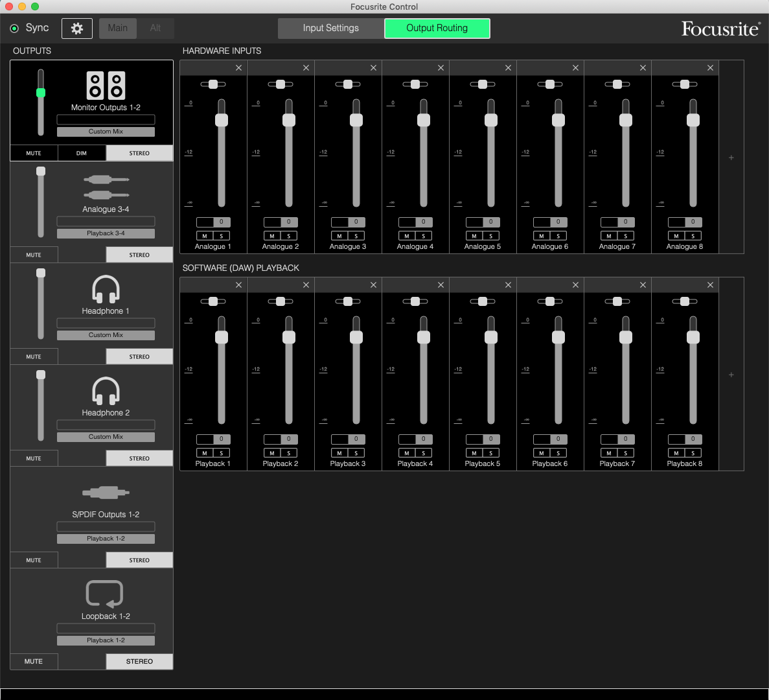
Task: Add a new software playback channel
Action: coord(731,375)
